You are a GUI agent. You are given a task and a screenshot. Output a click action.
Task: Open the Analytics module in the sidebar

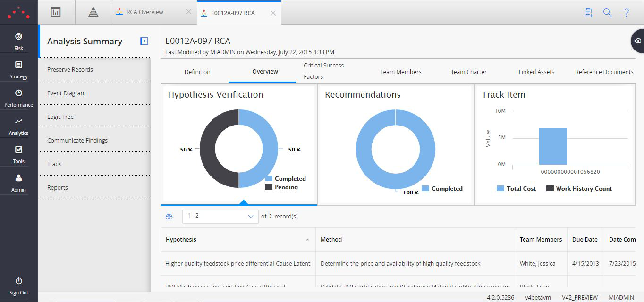pyautogui.click(x=18, y=126)
